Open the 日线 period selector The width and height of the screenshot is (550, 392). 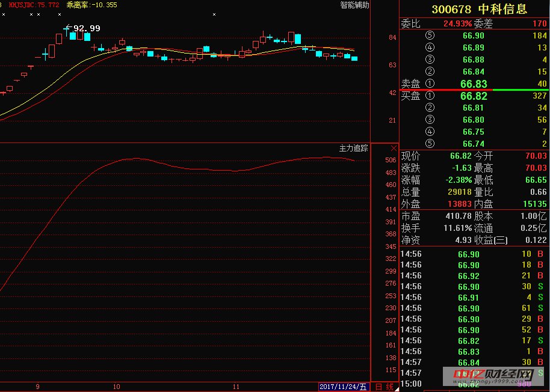(384, 387)
